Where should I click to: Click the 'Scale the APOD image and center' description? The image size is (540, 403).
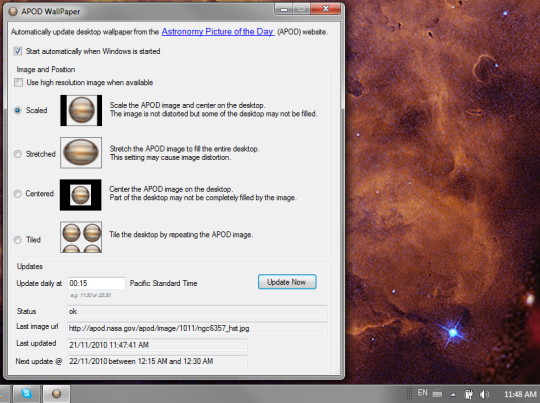coord(213,110)
